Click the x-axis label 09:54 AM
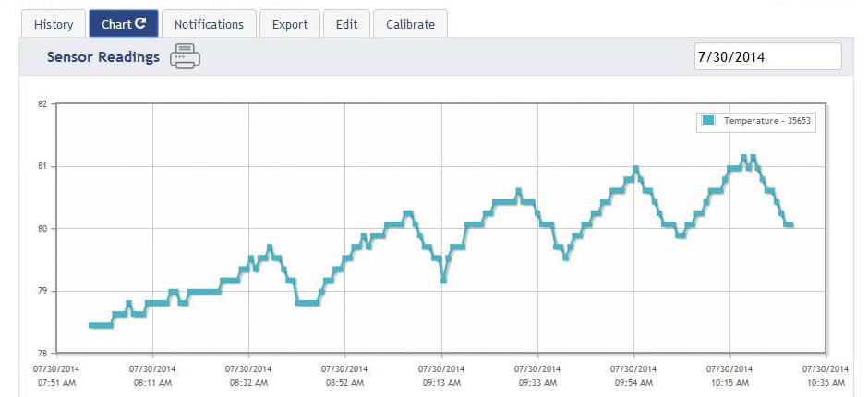 click(633, 382)
